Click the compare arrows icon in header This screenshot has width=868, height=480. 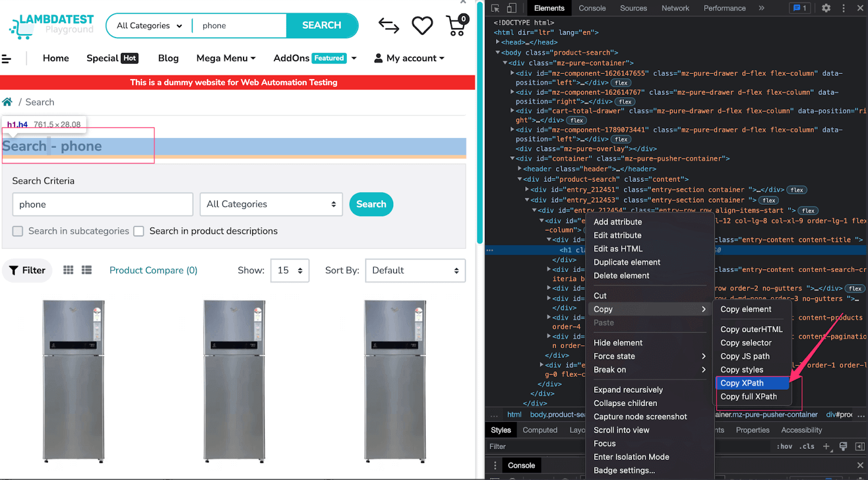(x=388, y=26)
